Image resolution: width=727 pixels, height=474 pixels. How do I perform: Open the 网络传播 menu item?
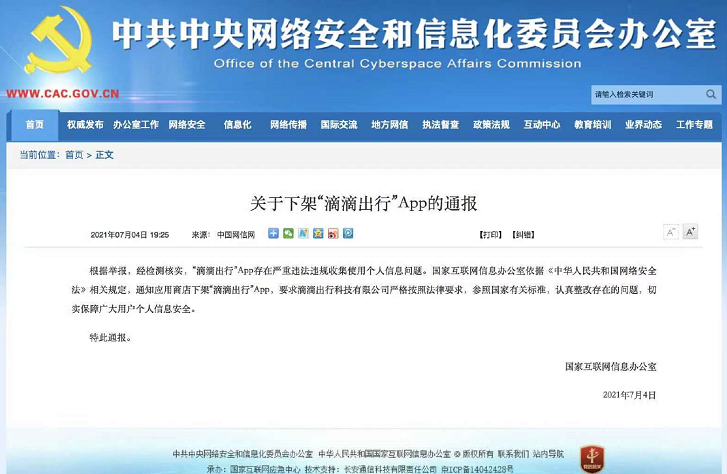click(288, 125)
